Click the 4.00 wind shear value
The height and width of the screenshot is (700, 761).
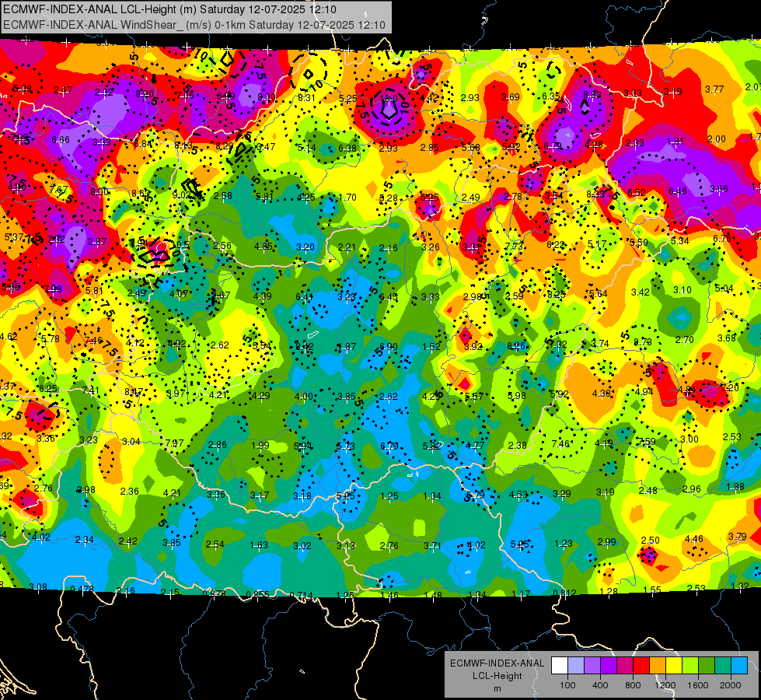pos(304,397)
